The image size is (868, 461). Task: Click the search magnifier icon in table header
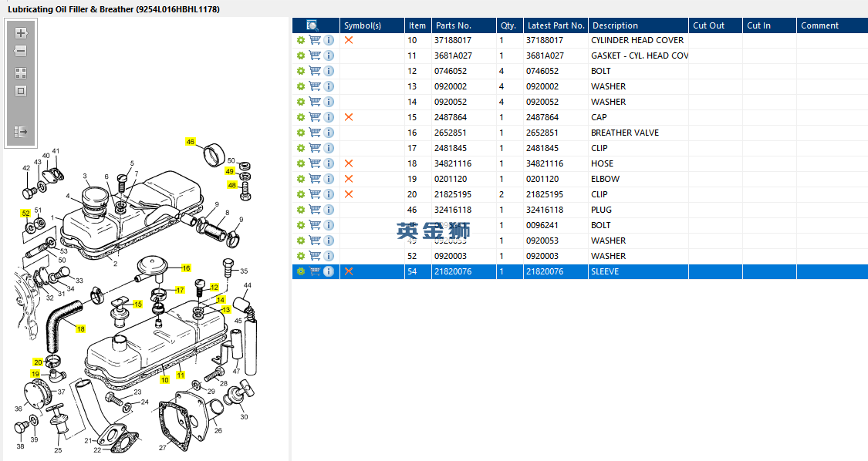[x=312, y=25]
